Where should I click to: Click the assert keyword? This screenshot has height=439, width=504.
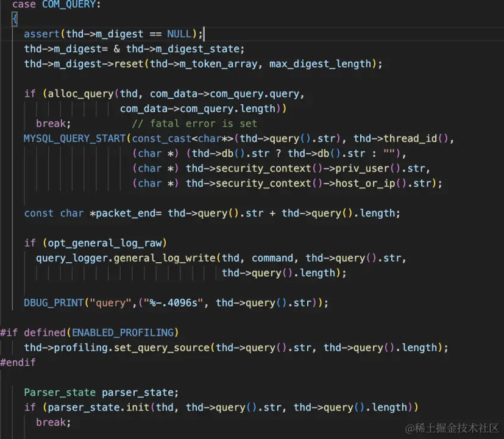point(42,34)
